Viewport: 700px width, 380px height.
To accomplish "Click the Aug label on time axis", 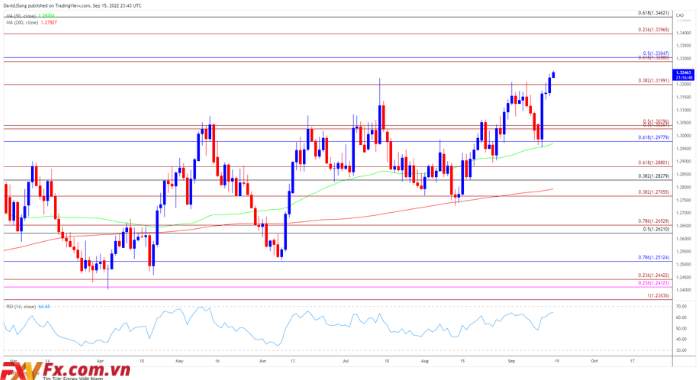I will click(425, 360).
